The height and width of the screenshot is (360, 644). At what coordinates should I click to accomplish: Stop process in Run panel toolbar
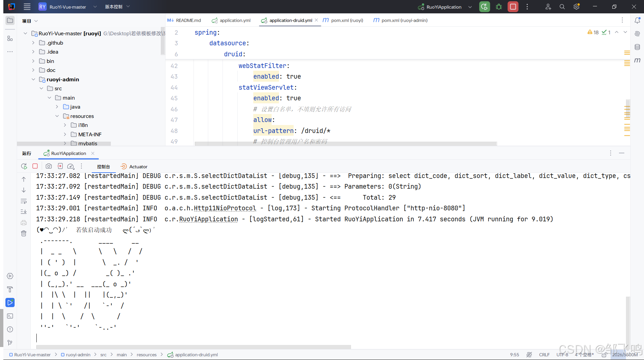coord(35,166)
